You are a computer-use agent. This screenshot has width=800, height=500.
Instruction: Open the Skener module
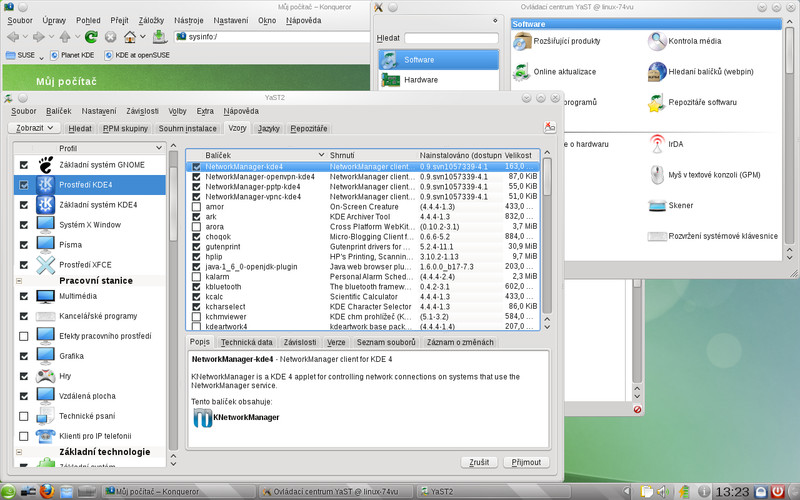coord(670,205)
